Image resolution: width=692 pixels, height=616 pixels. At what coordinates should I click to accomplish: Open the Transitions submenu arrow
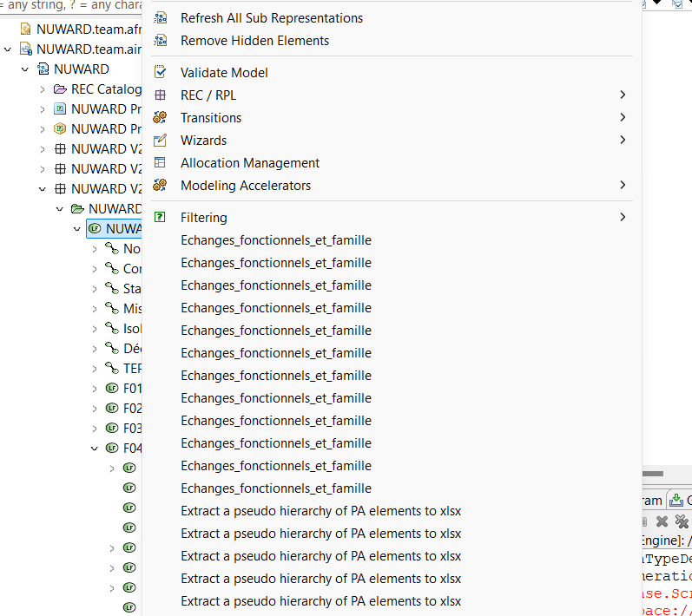click(x=623, y=118)
